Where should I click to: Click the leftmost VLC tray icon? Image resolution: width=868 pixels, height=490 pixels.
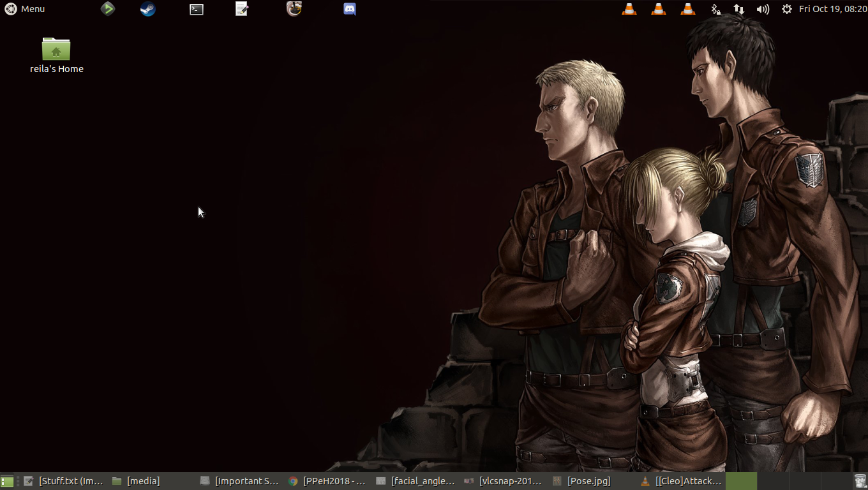[629, 9]
